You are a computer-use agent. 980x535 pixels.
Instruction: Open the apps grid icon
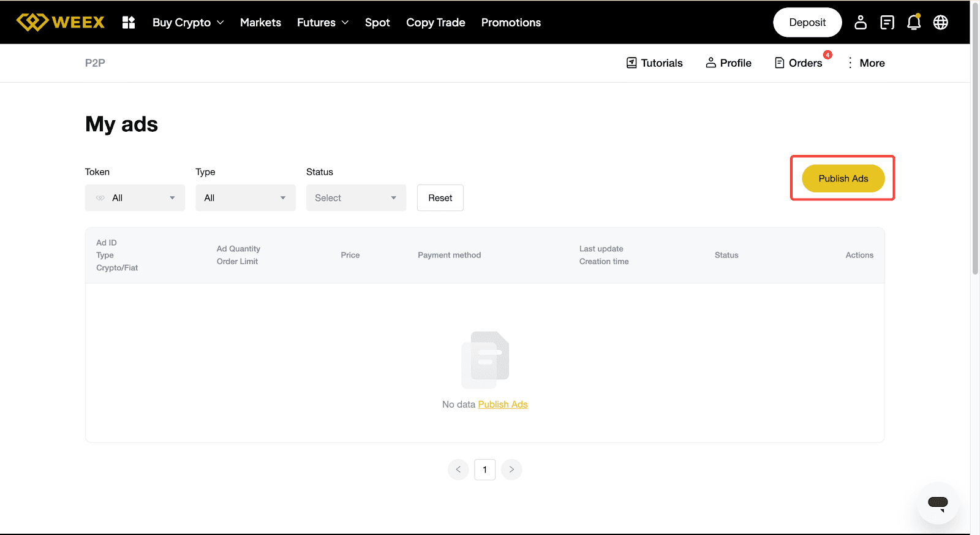pyautogui.click(x=129, y=23)
